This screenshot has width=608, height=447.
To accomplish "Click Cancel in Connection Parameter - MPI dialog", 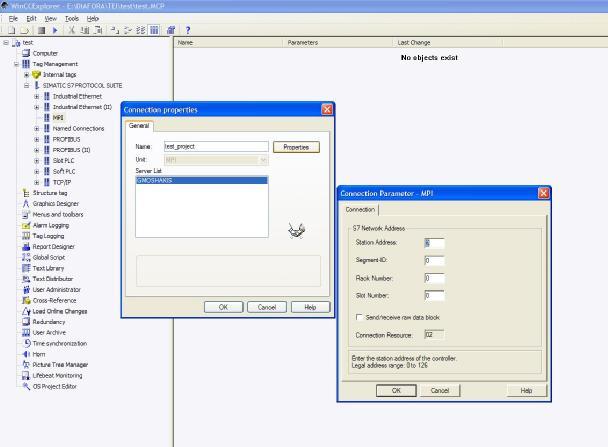I will pos(440,390).
